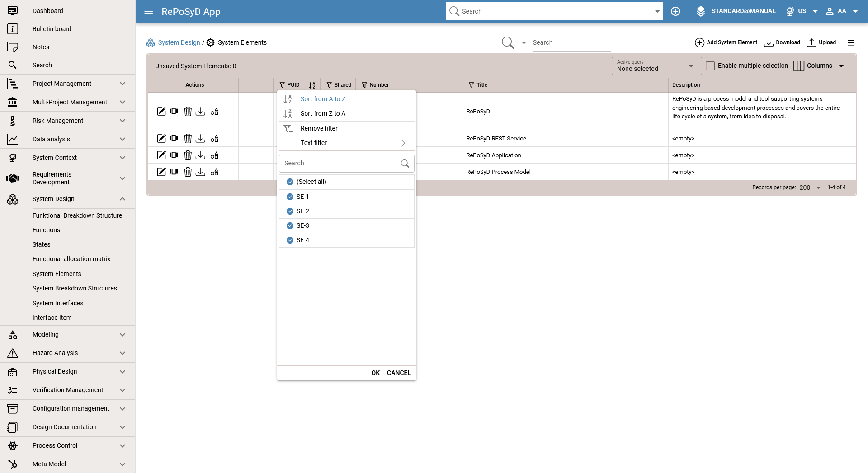Click OK in the filter popup
The image size is (868, 473).
(x=376, y=373)
